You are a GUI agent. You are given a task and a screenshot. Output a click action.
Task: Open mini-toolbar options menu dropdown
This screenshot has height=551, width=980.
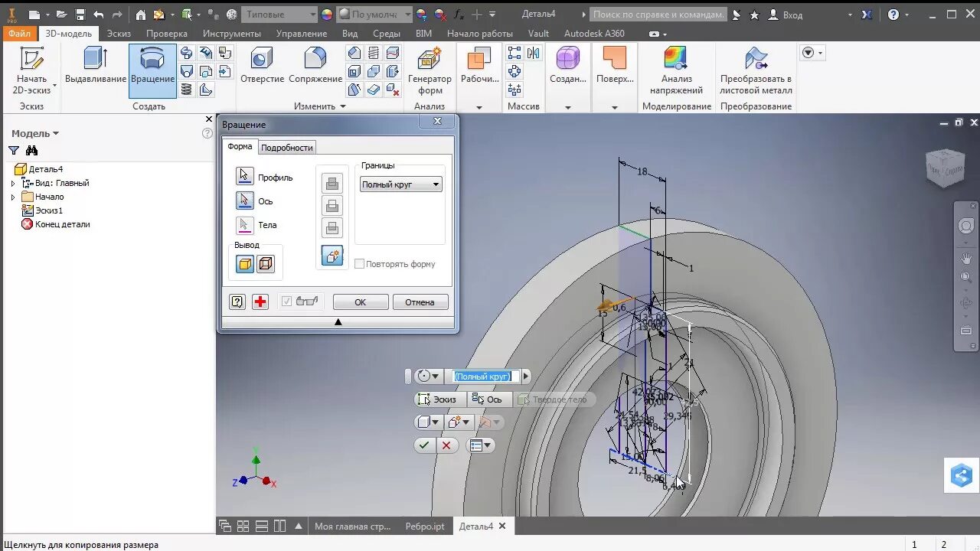481,445
